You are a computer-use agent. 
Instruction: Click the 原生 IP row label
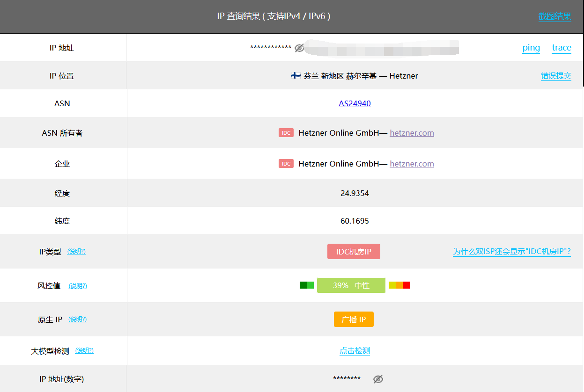tap(50, 320)
